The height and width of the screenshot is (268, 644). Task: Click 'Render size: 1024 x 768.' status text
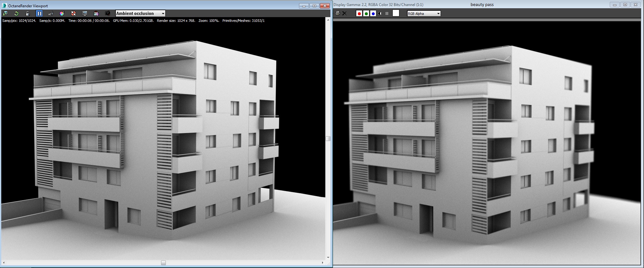176,21
